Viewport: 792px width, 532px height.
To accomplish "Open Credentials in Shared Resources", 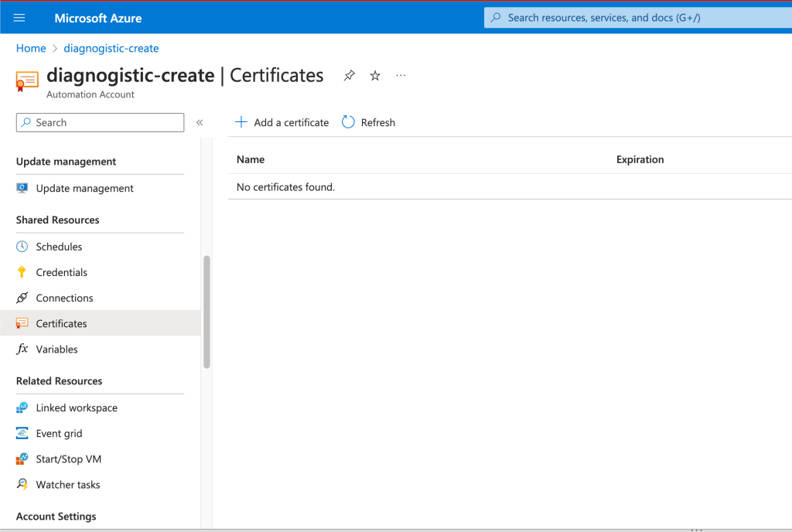I will (100, 272).
